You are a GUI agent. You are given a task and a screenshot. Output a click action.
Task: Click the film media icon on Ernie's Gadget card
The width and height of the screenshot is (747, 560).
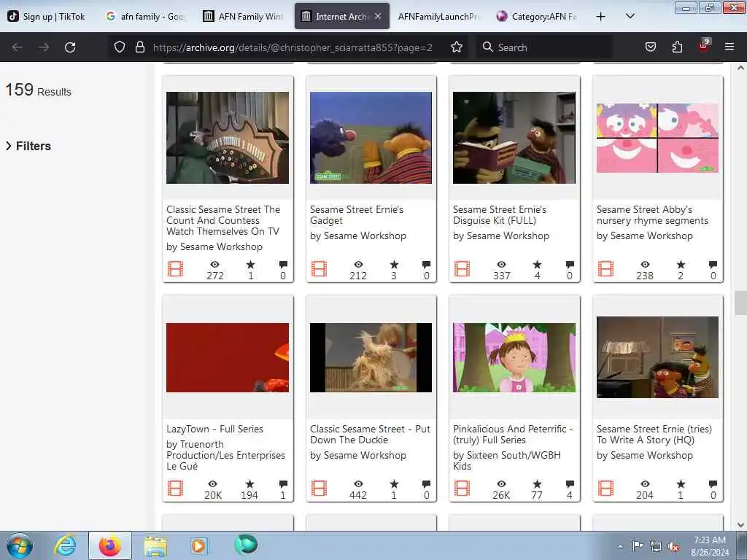tap(319, 269)
